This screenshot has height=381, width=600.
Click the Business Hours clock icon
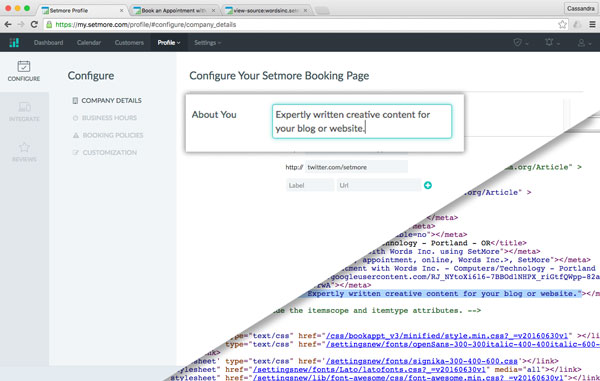tap(75, 118)
